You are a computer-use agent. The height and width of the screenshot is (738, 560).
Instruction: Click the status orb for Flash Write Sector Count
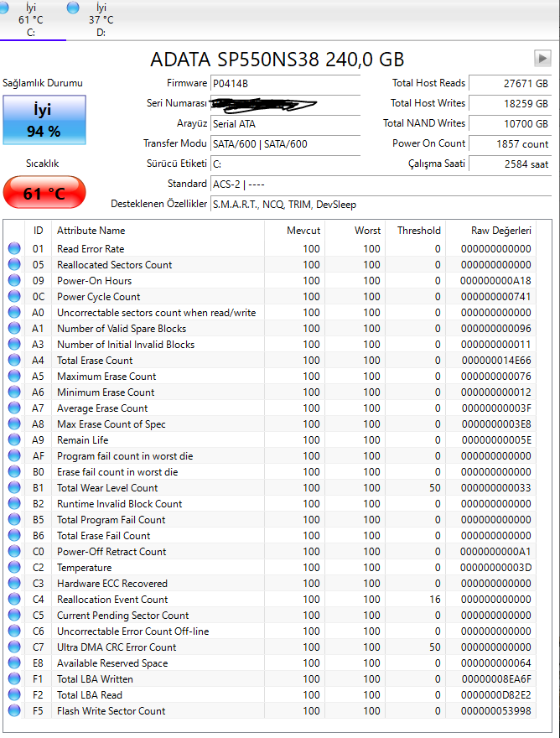[14, 710]
